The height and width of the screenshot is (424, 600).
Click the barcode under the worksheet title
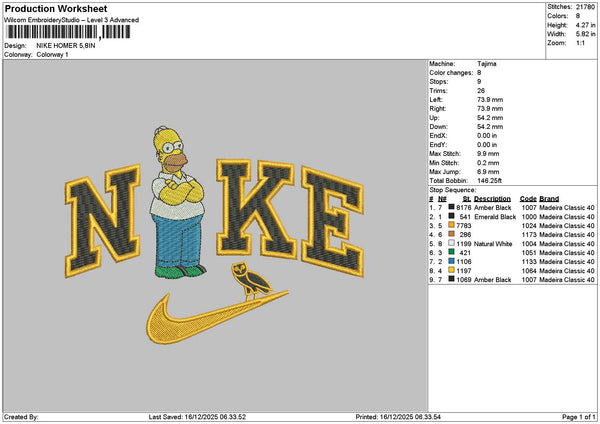pos(68,32)
